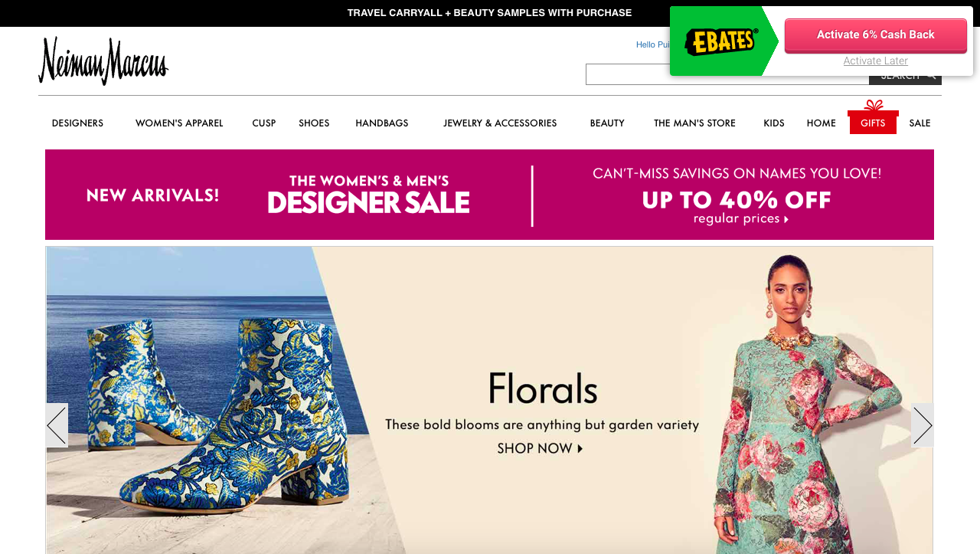Viewport: 980px width, 554px height.
Task: Go to The Man's Store
Action: click(694, 123)
